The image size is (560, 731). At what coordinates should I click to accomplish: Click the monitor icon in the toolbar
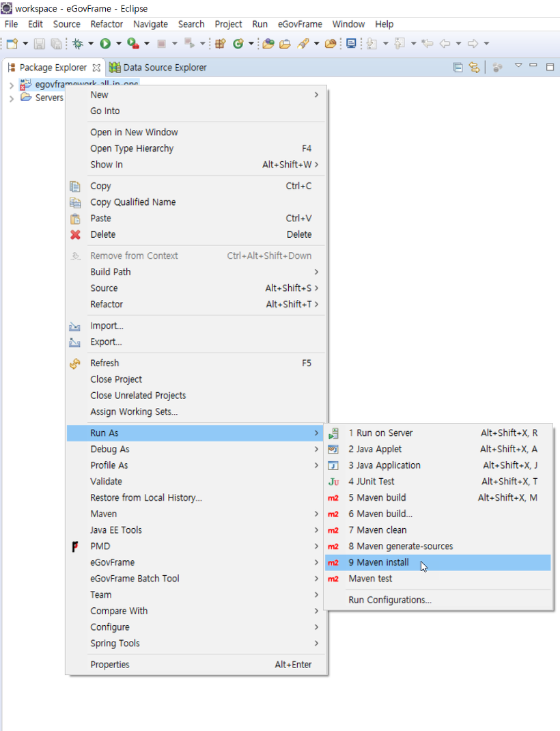coord(351,44)
